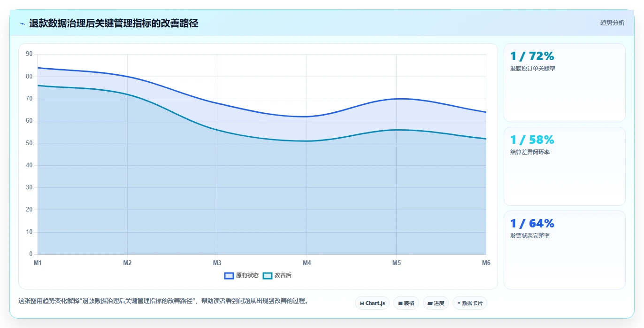Click the M1 axis label
Viewport: 644px width, 328px height.
click(38, 263)
